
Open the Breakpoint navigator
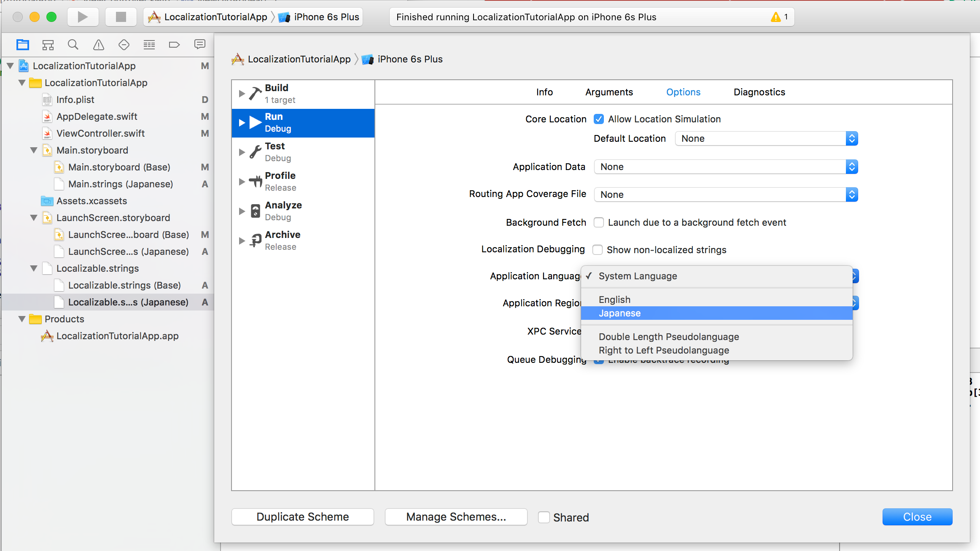pos(174,44)
